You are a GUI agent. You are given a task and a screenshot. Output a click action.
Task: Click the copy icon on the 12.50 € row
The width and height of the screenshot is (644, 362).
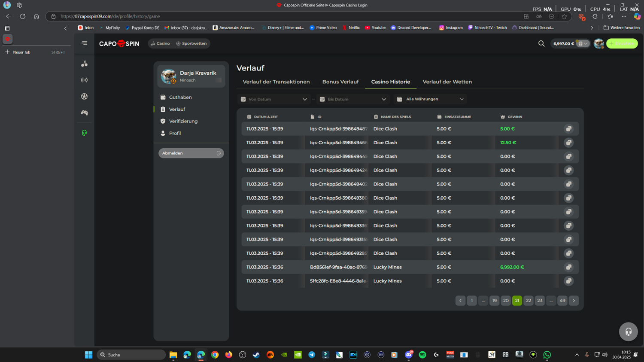(568, 143)
